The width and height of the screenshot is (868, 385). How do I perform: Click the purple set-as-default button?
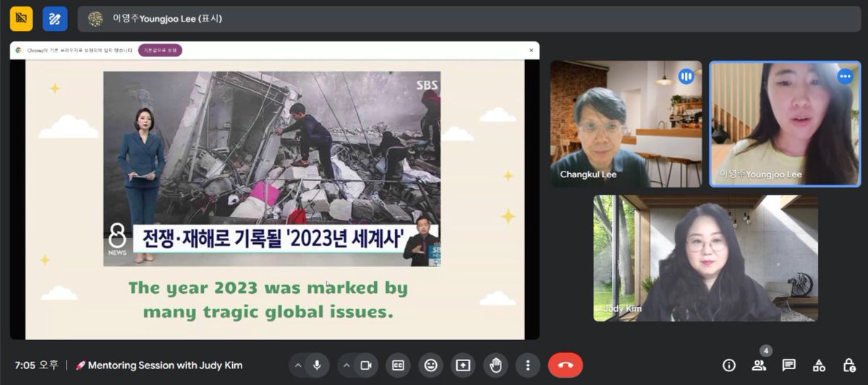pos(160,50)
